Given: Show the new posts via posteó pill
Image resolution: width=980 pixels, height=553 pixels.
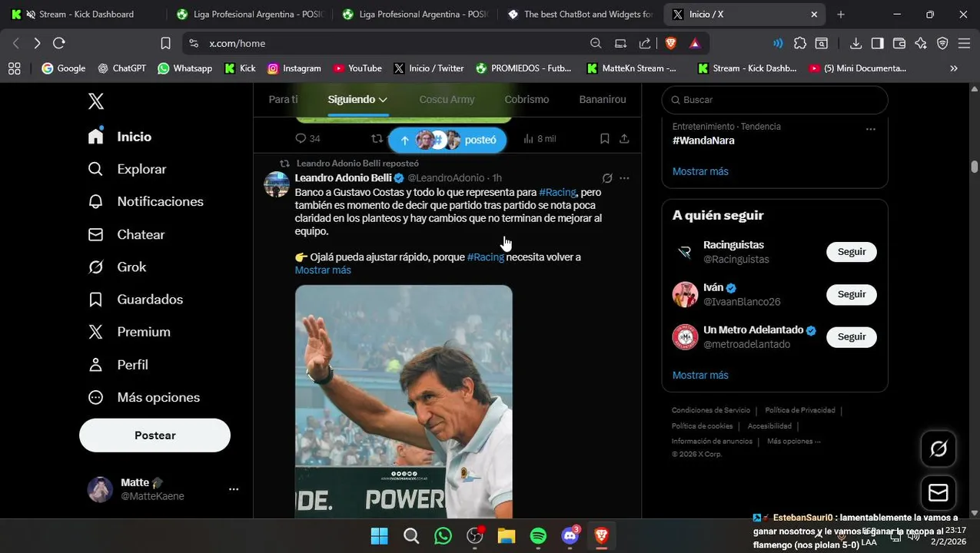Looking at the screenshot, I should (447, 140).
